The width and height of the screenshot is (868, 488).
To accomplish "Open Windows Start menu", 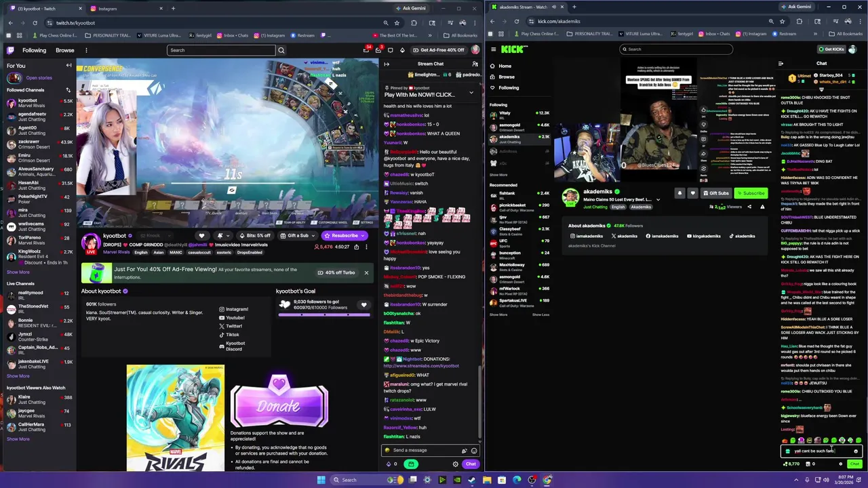I will coord(321,480).
